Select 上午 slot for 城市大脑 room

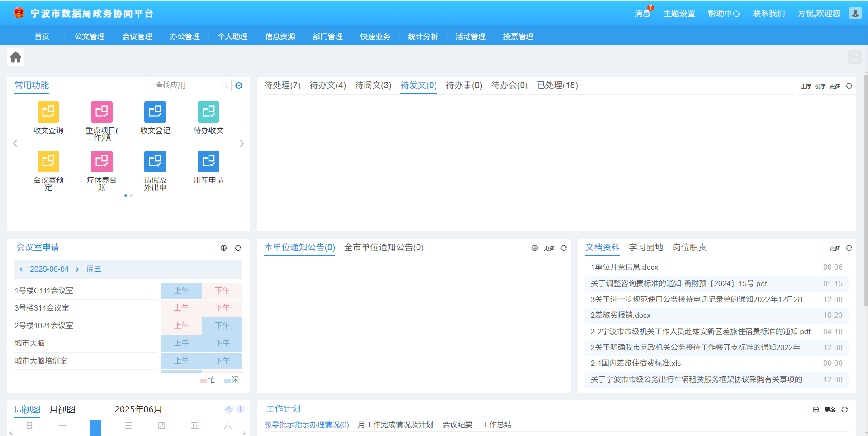tap(181, 343)
